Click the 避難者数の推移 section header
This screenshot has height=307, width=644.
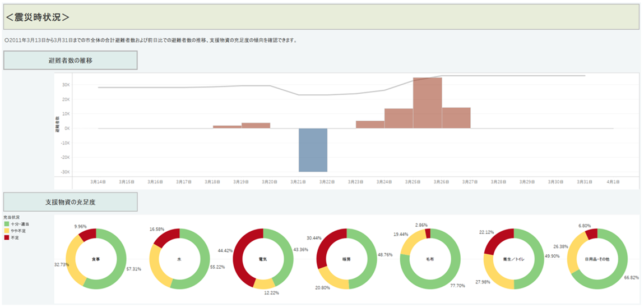tap(71, 60)
